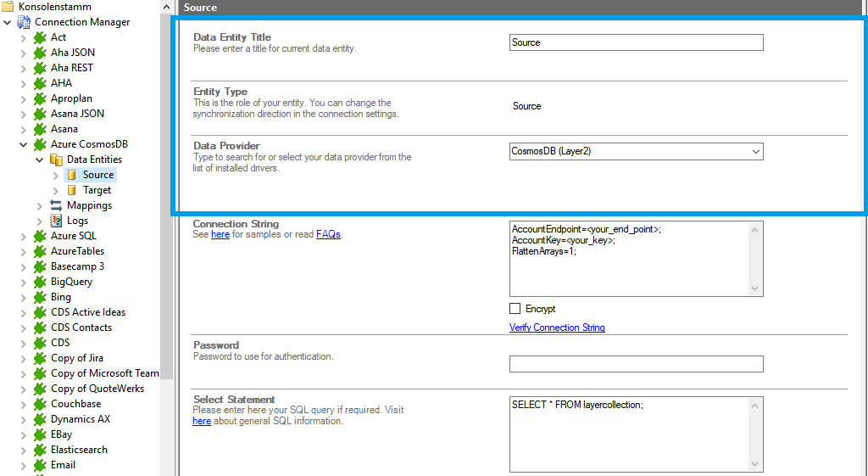Collapse the Azure CosmosDB tree node

pyautogui.click(x=24, y=144)
